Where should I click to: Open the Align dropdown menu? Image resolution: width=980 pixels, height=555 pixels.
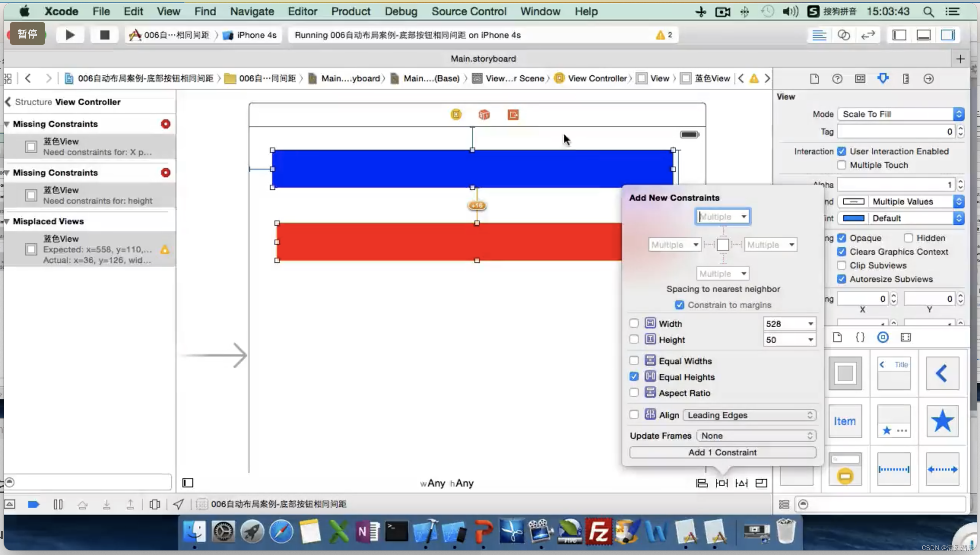coord(749,415)
